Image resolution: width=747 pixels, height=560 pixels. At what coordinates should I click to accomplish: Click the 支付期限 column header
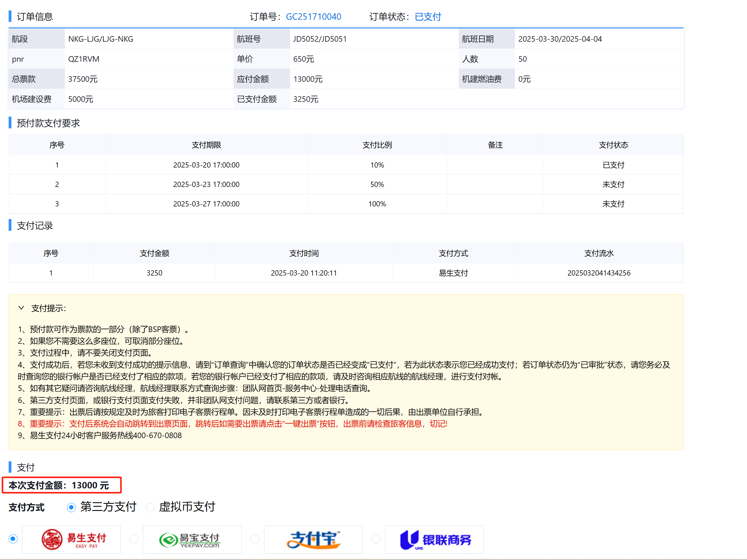tap(206, 145)
